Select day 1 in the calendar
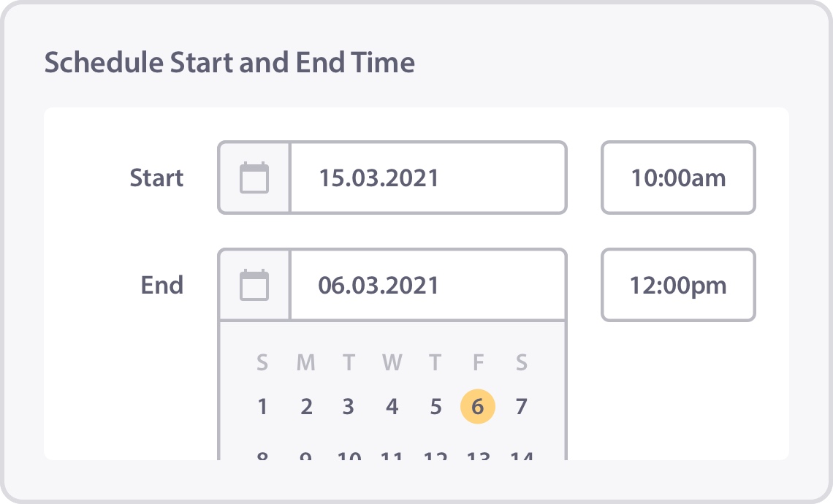 [x=262, y=407]
